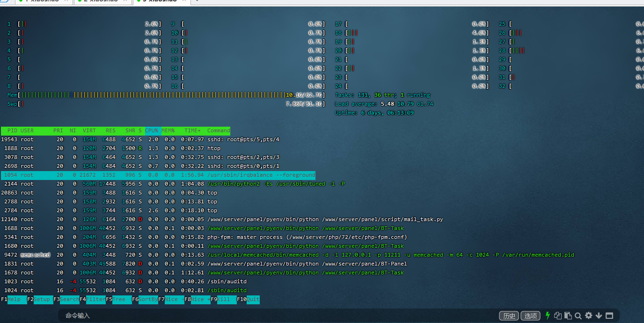Select the top process with PID 20863

(x=110, y=193)
